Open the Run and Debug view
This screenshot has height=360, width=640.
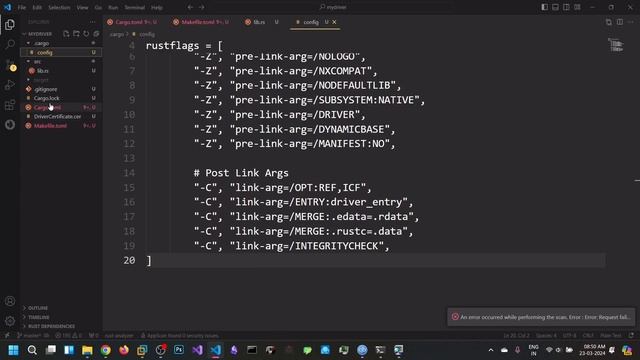pyautogui.click(x=10, y=85)
